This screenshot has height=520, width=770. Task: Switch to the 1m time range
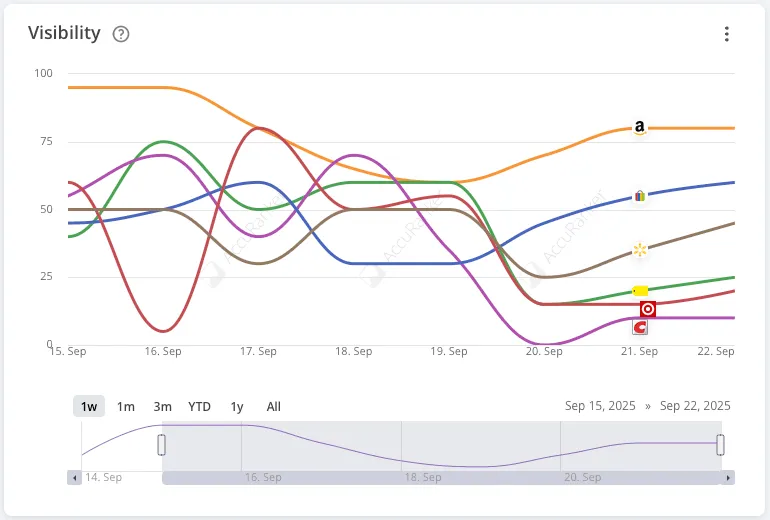click(126, 406)
